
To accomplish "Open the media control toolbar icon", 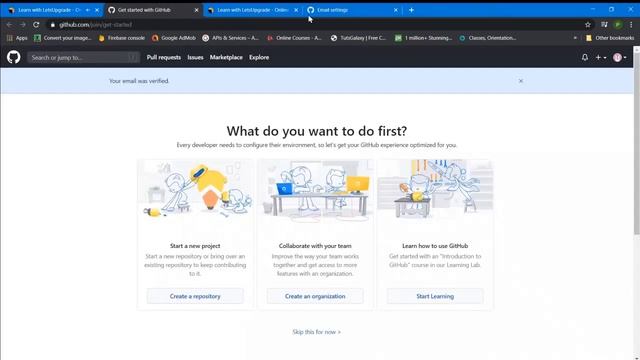I will coord(604,25).
